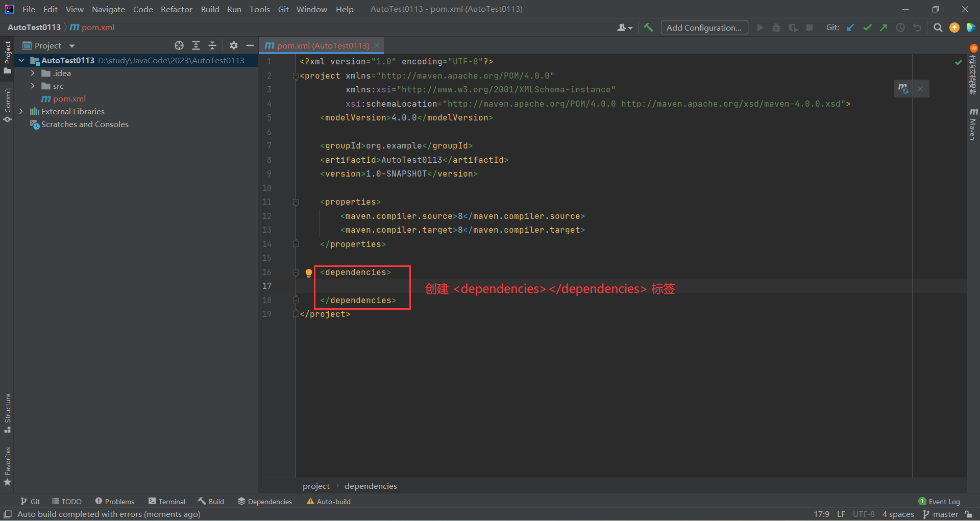Click Add Configuration... button

click(x=704, y=28)
